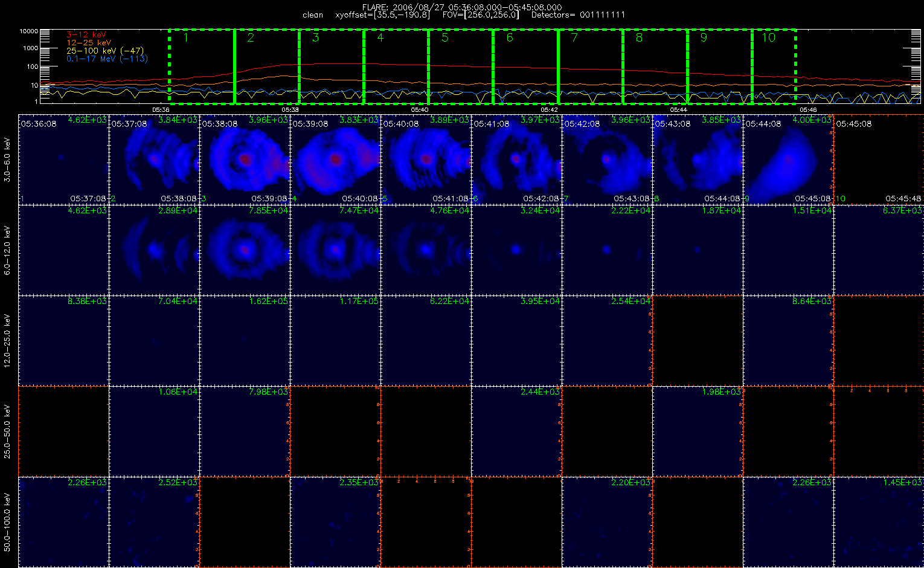
Task: Open the 6.0-12.0 keV image labeled 3.24E+04
Action: tap(516, 250)
